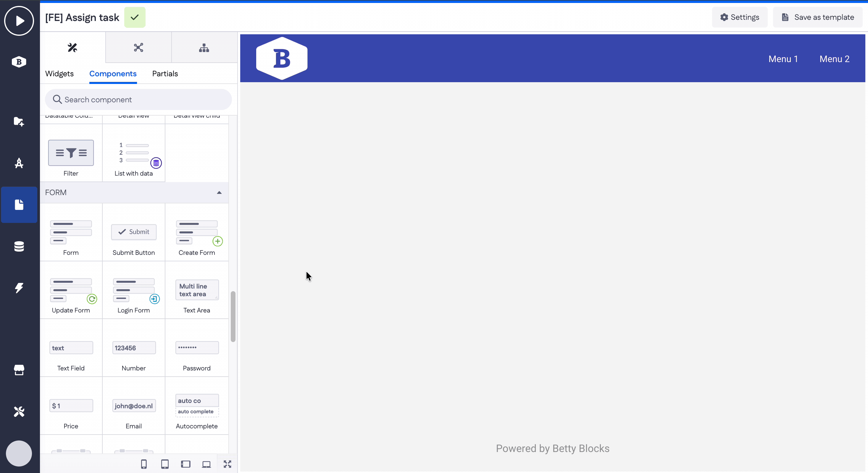This screenshot has width=868, height=473.
Task: Toggle fullscreen canvas view
Action: (228, 464)
